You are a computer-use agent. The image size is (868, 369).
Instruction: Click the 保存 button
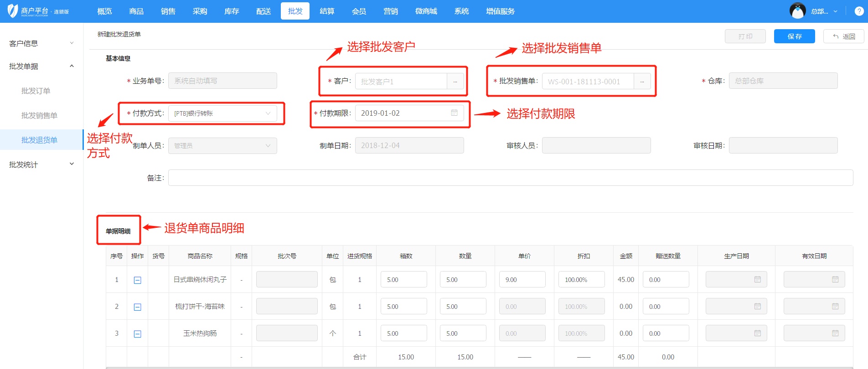coord(794,36)
